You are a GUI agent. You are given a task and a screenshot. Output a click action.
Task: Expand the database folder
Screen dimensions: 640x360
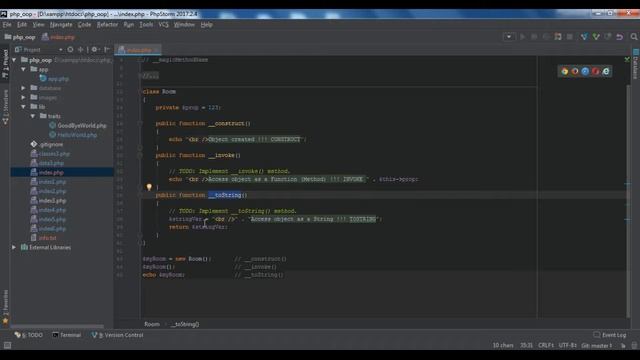[x=23, y=88]
